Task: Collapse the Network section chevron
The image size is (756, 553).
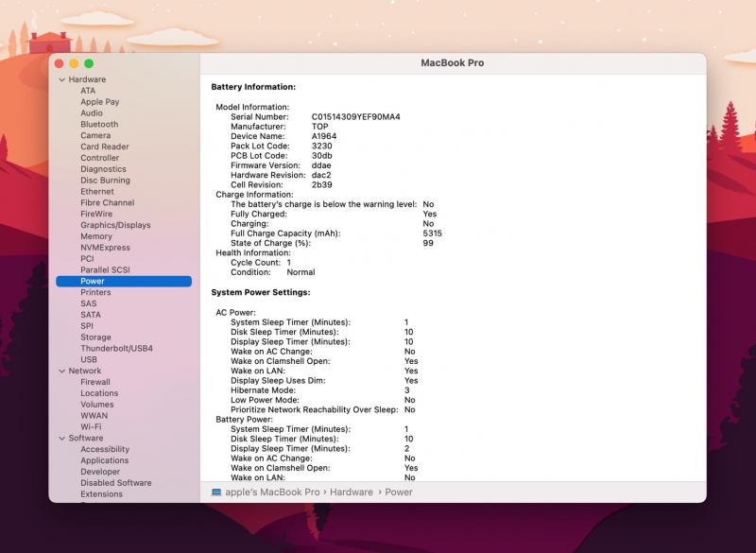Action: [62, 371]
